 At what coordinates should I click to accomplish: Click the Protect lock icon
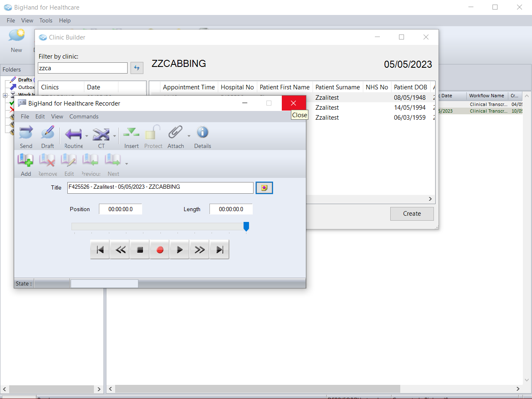tap(153, 133)
